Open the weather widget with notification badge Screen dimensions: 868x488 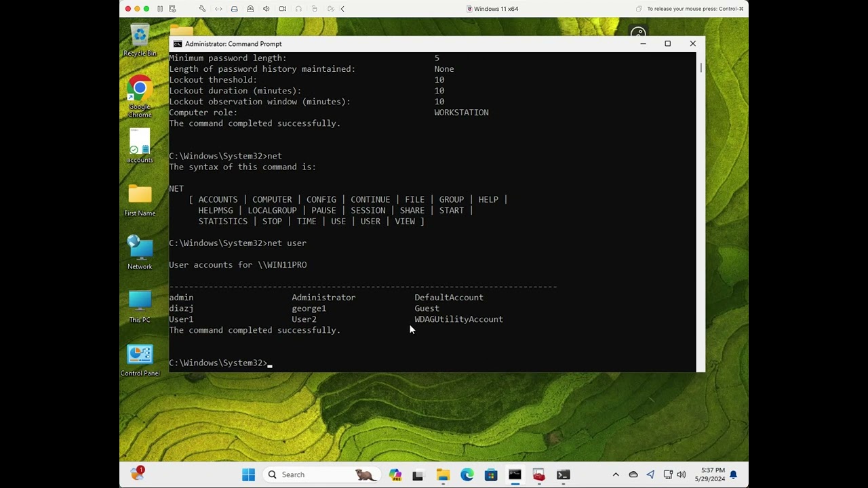coord(138,474)
